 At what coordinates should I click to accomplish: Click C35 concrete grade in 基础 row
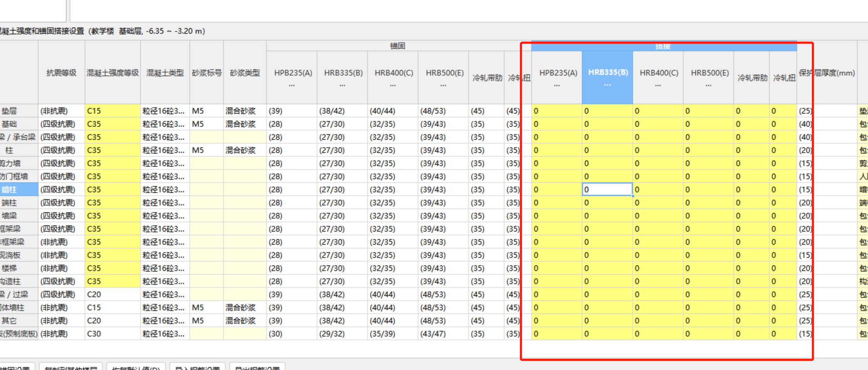click(x=113, y=124)
